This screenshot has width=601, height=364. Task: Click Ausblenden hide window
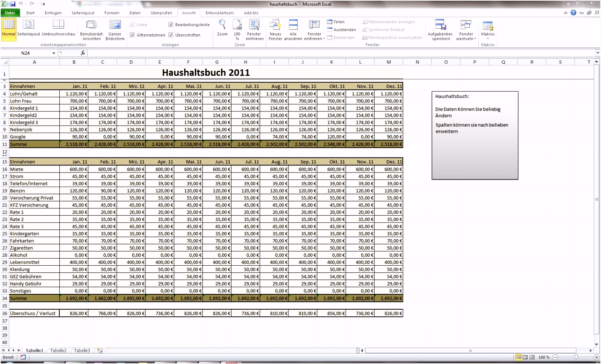(x=341, y=30)
